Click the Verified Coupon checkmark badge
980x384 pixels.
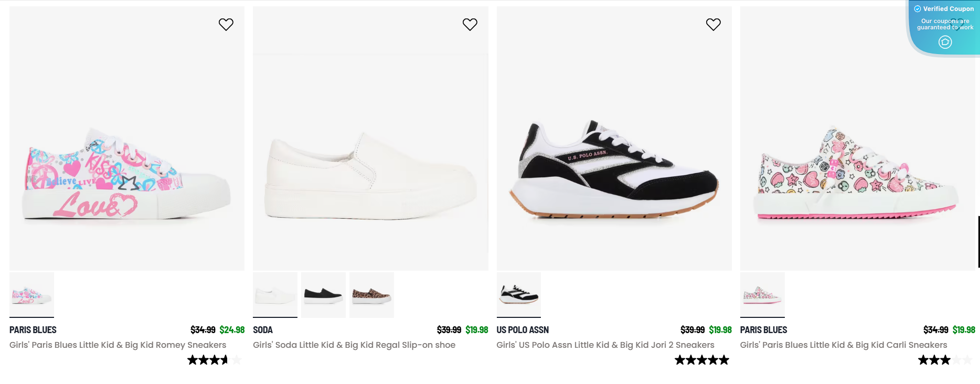click(x=918, y=9)
